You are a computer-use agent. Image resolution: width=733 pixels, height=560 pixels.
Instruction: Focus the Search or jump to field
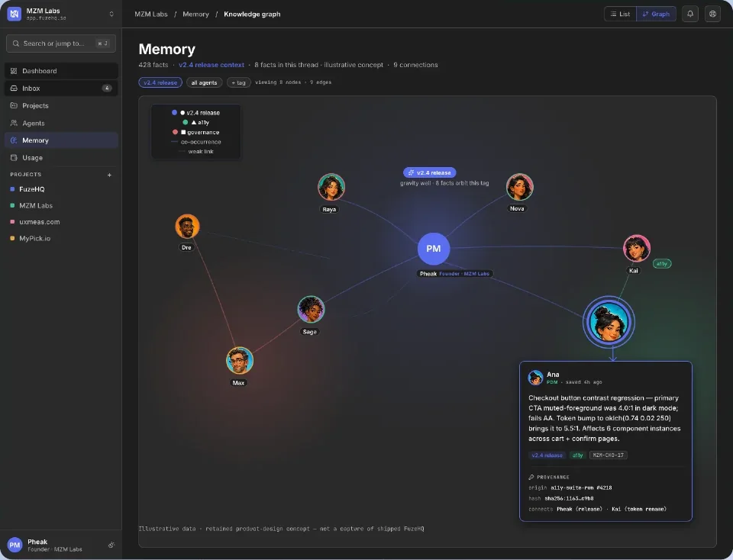[x=61, y=43]
